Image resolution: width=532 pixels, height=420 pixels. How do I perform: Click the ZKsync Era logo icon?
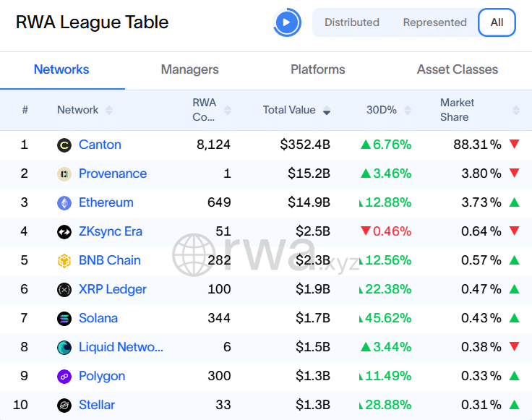click(x=64, y=232)
